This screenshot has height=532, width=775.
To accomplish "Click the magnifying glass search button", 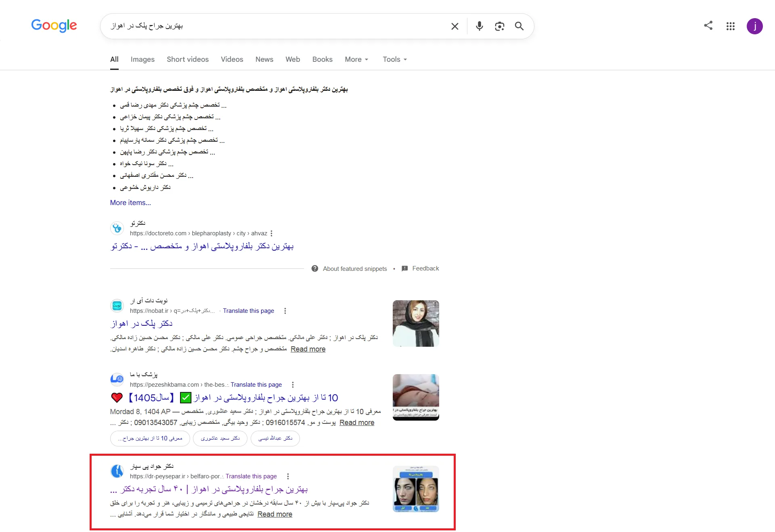I will point(519,26).
